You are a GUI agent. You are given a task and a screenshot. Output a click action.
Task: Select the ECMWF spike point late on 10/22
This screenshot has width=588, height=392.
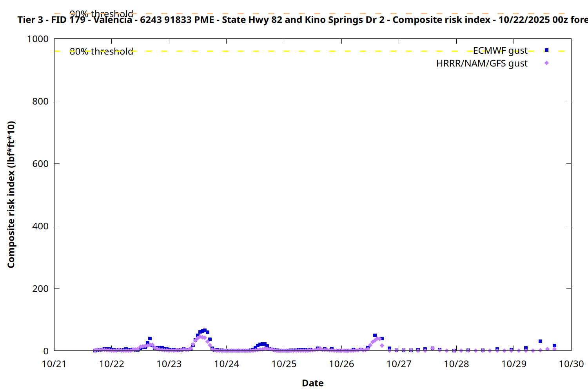(x=150, y=338)
